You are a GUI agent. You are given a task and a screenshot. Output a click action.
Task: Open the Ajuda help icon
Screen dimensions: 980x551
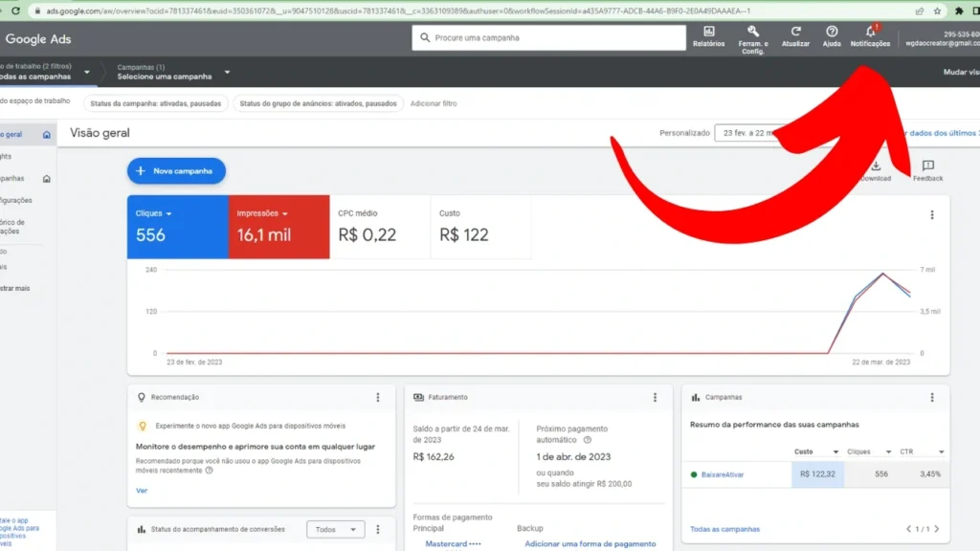point(832,33)
